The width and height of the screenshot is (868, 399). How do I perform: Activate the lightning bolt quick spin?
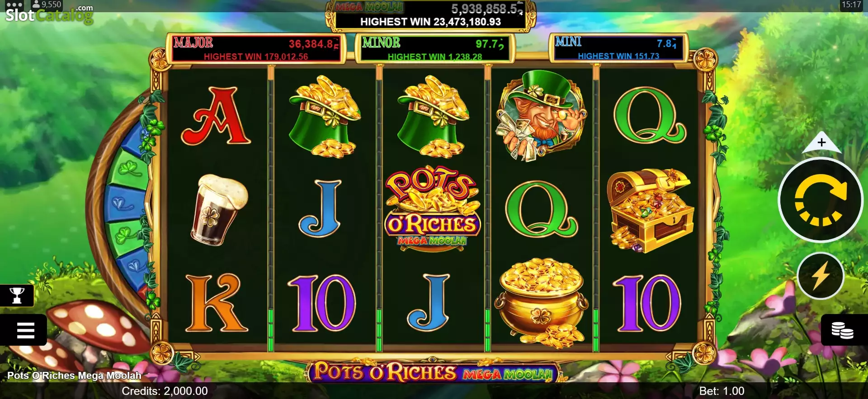point(820,276)
